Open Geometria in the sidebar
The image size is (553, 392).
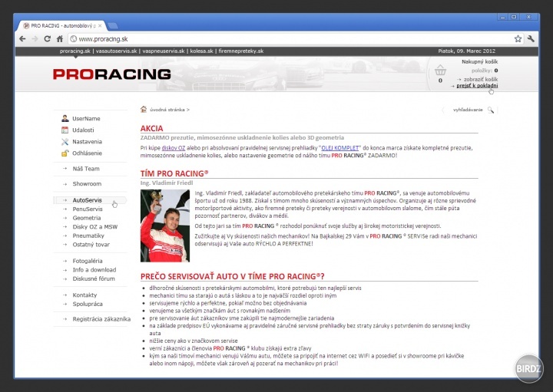click(x=87, y=218)
